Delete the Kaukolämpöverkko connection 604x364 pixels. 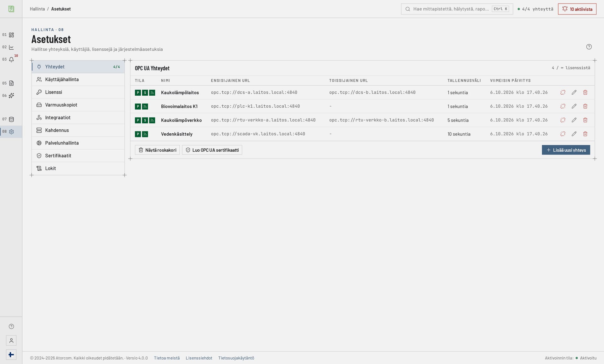coord(585,120)
